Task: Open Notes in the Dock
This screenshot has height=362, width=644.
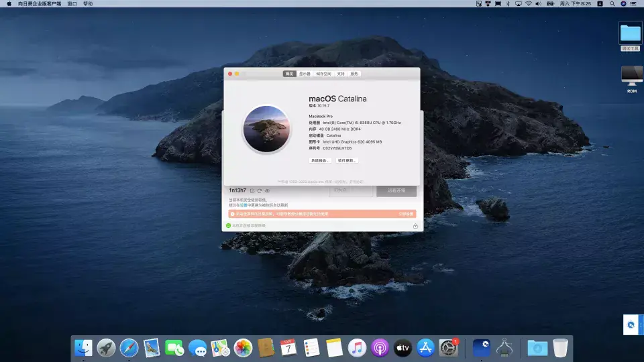Action: [x=334, y=348]
